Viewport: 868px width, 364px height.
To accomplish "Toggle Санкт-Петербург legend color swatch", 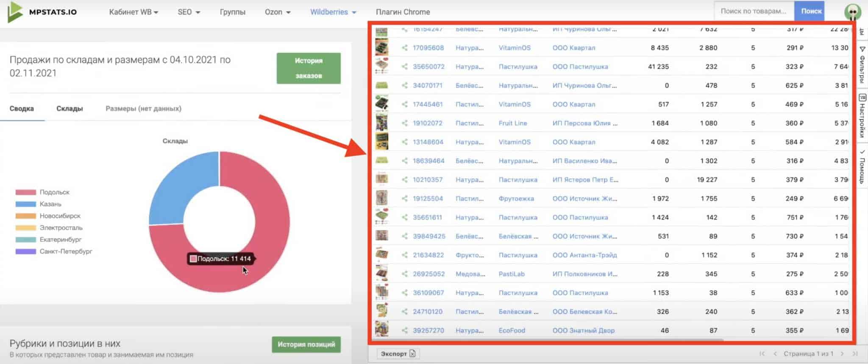I will (x=26, y=252).
